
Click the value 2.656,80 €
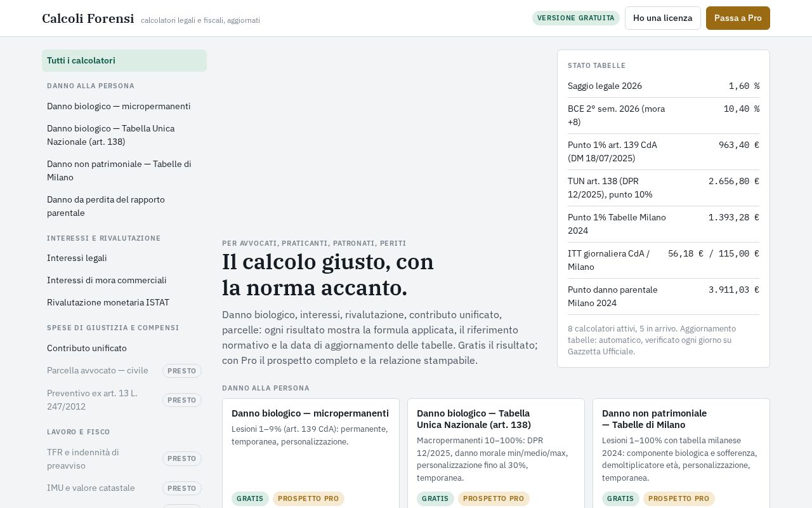[733, 181]
